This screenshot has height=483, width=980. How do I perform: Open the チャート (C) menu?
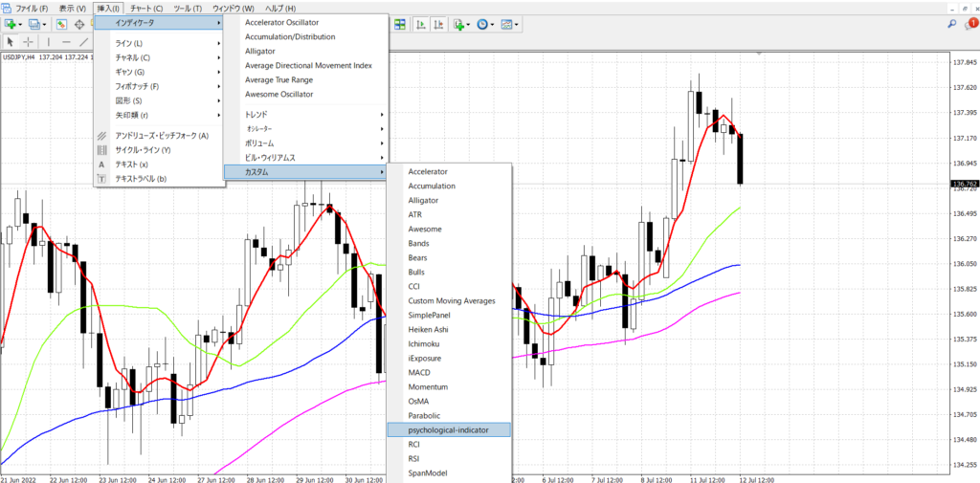tap(146, 8)
